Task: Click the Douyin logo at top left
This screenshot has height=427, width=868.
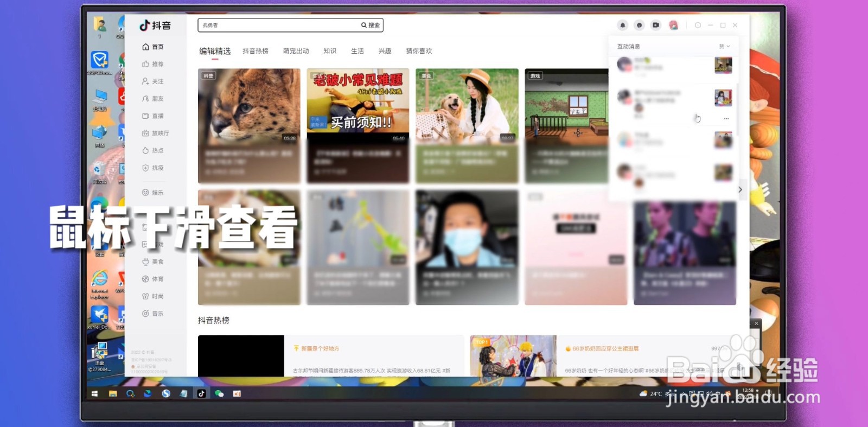Action: point(155,26)
